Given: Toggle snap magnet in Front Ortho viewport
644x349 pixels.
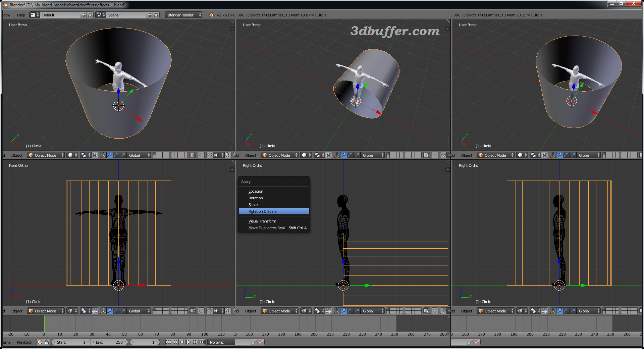Looking at the screenshot, I should [x=210, y=311].
